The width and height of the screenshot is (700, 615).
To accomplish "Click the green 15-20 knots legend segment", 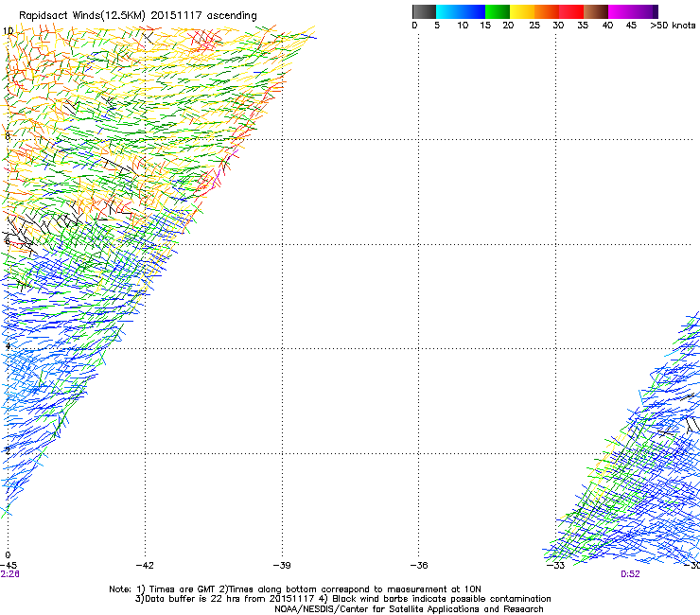I will click(x=498, y=11).
